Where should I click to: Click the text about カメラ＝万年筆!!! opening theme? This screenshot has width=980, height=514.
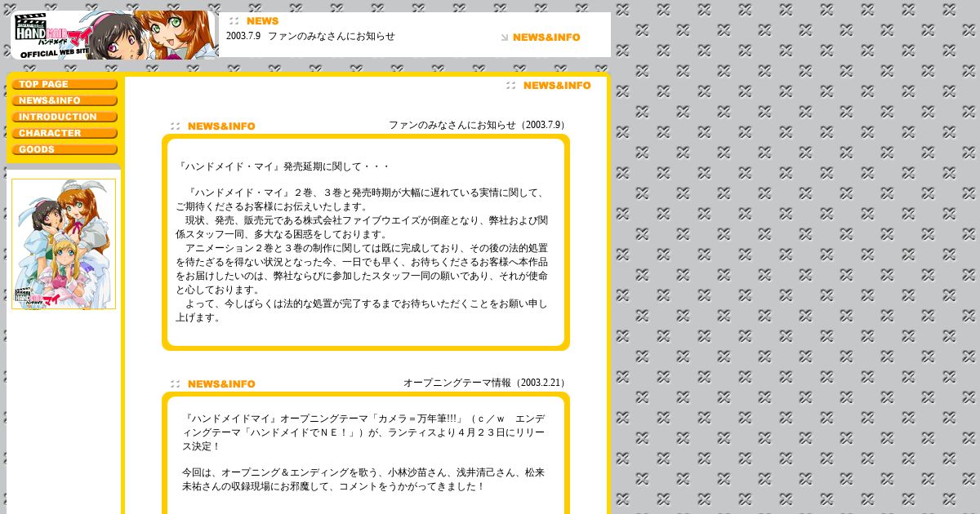(363, 419)
